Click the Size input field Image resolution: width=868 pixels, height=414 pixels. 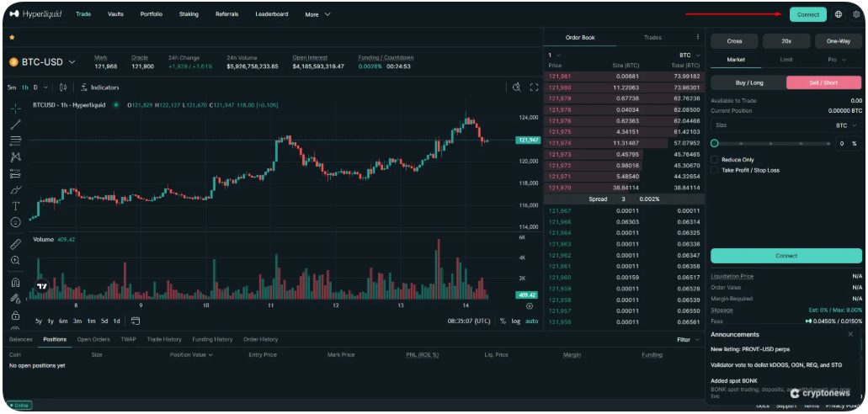point(786,125)
